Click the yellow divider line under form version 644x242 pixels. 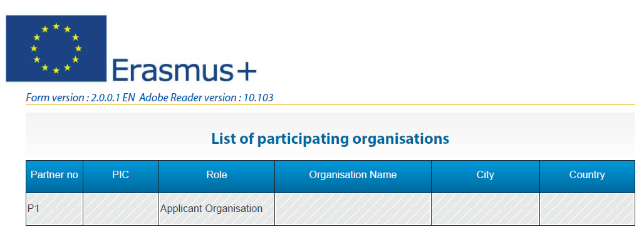(330, 104)
